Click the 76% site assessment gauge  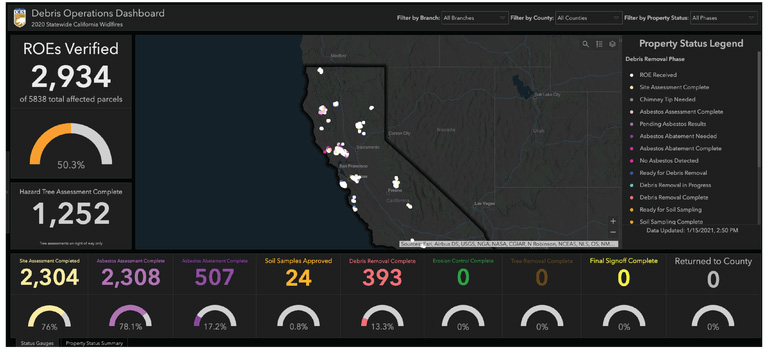[x=49, y=317]
